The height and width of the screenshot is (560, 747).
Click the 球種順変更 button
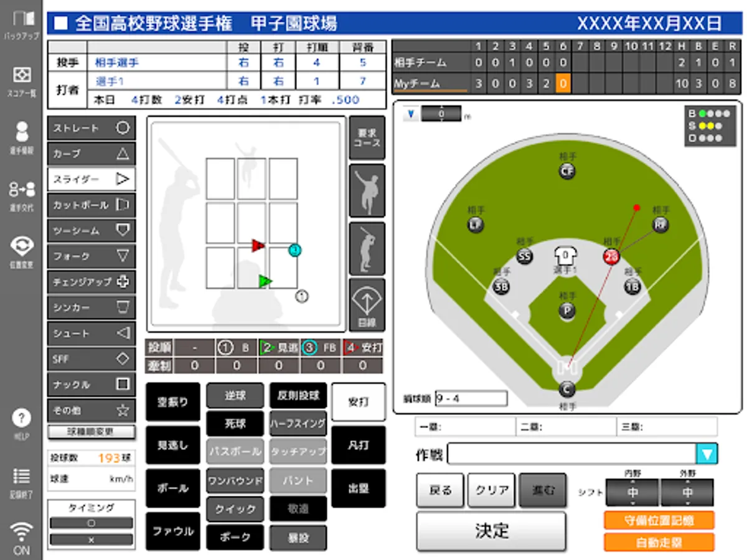click(x=92, y=431)
